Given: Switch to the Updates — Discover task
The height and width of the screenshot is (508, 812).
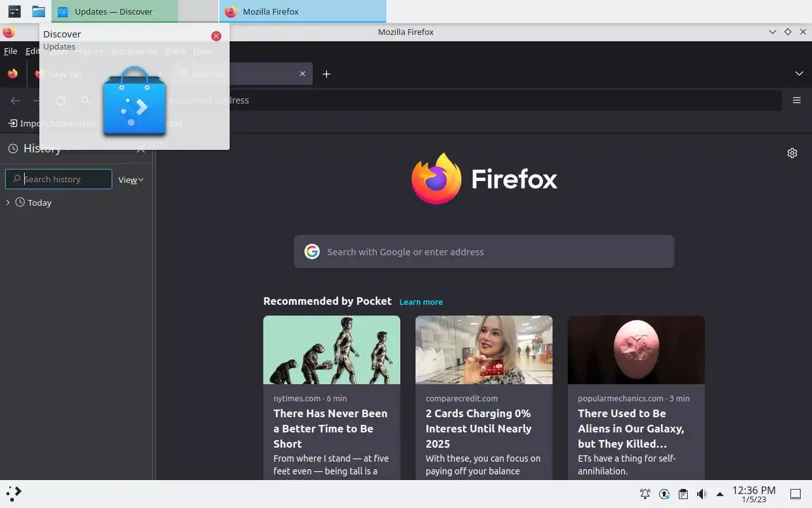Looking at the screenshot, I should click(115, 11).
